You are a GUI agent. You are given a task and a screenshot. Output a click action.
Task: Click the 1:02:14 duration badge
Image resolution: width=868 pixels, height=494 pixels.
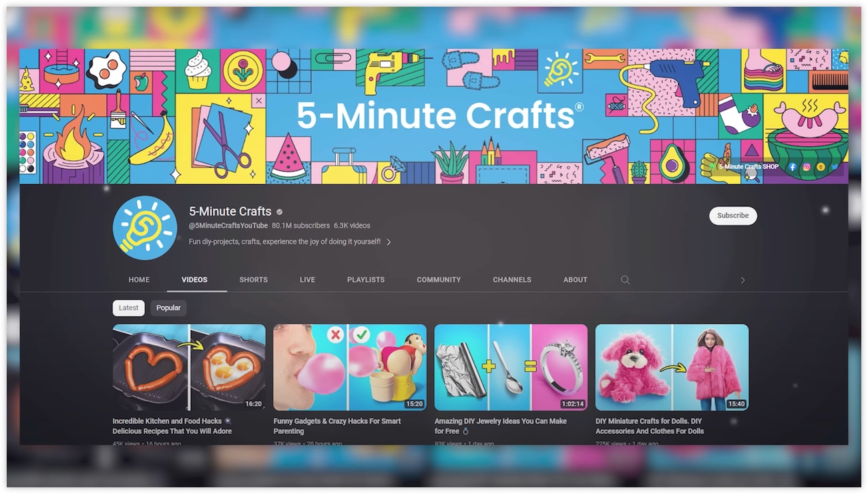[x=573, y=404]
